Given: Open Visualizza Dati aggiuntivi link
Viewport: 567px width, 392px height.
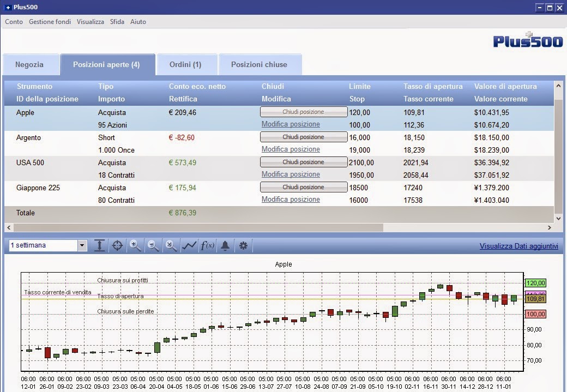Looking at the screenshot, I should (519, 246).
